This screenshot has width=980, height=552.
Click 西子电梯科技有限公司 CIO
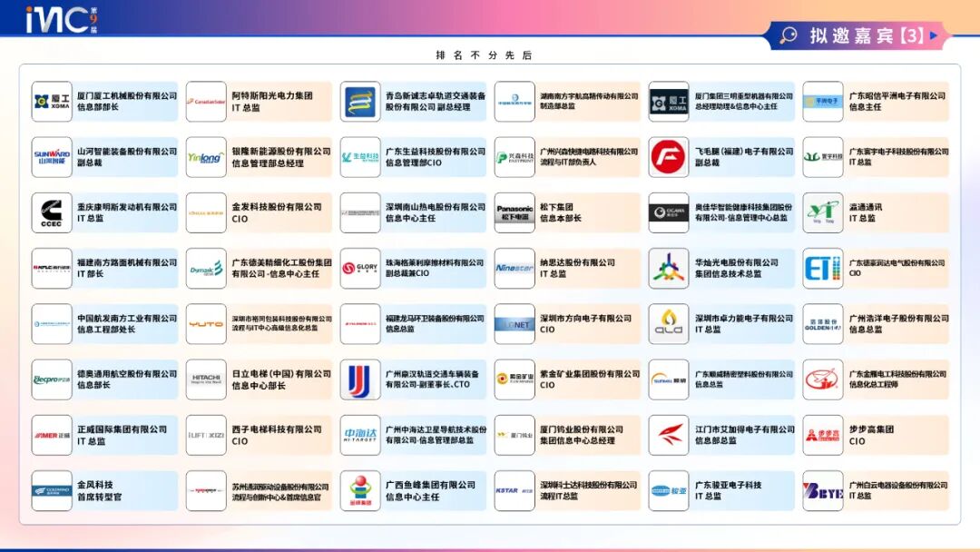[x=276, y=435]
